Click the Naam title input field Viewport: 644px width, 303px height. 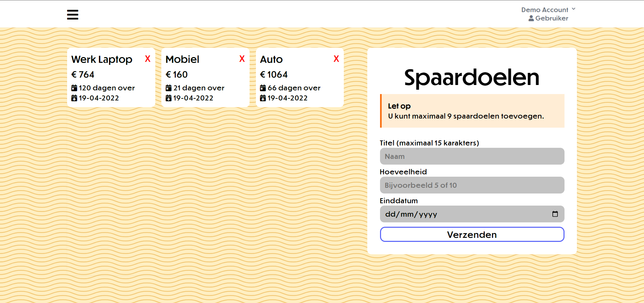coord(472,156)
